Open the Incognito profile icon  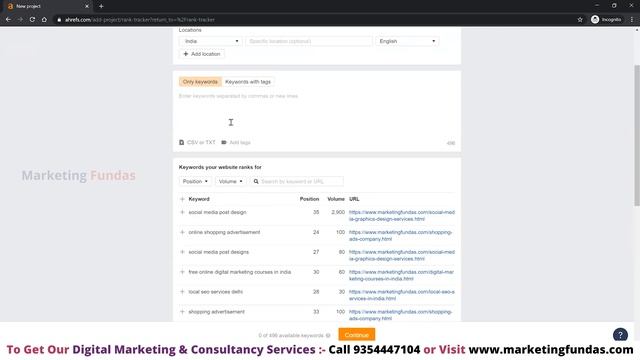(x=606, y=20)
